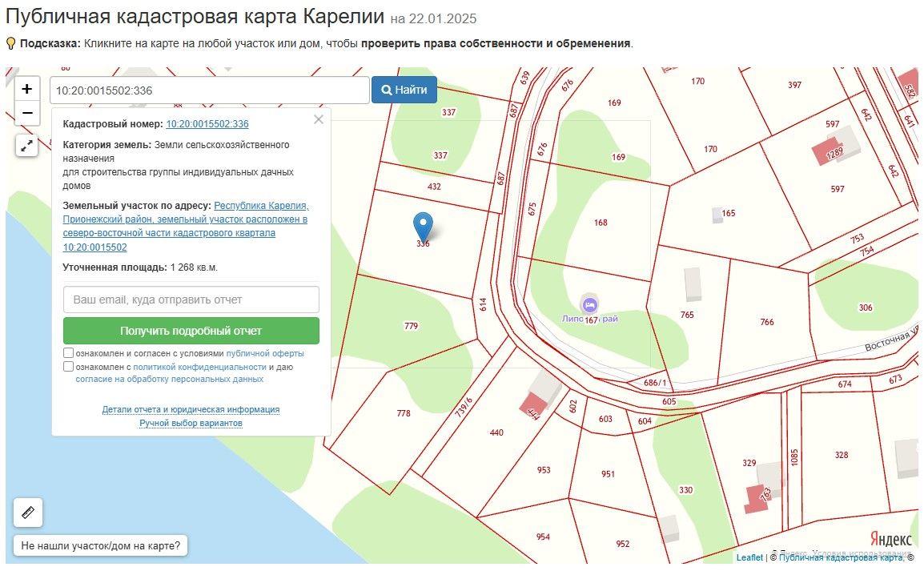
Task: Select parcel 779 on the map
Action: coord(411,326)
